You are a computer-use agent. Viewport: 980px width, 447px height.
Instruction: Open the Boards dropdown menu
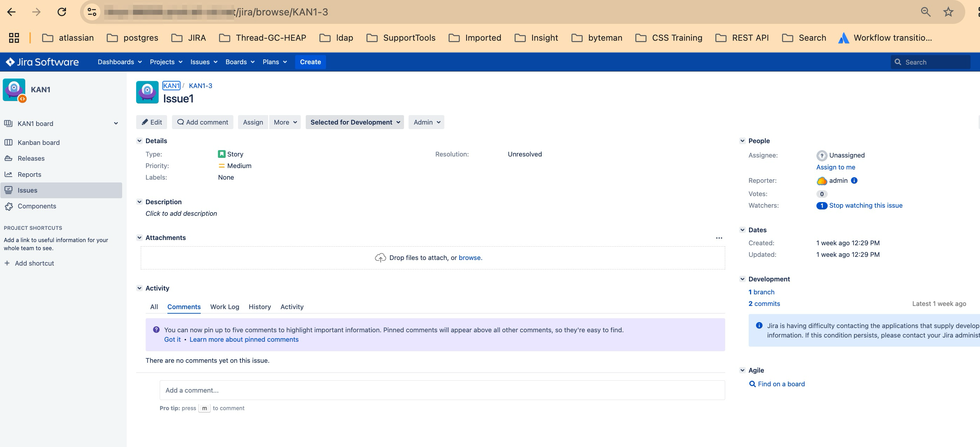(240, 62)
